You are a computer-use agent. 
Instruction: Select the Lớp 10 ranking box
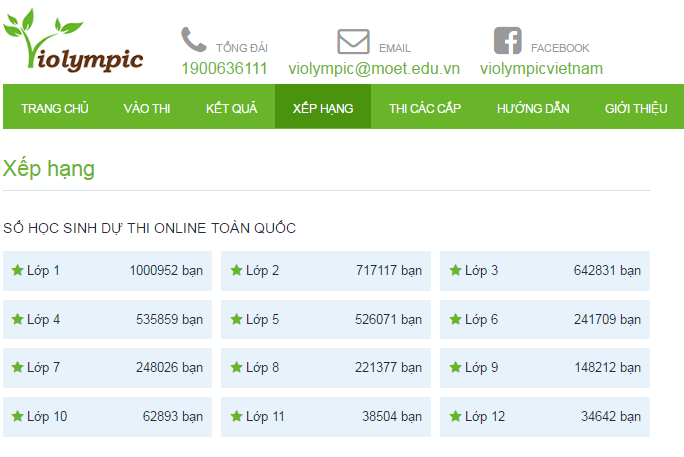coord(107,417)
